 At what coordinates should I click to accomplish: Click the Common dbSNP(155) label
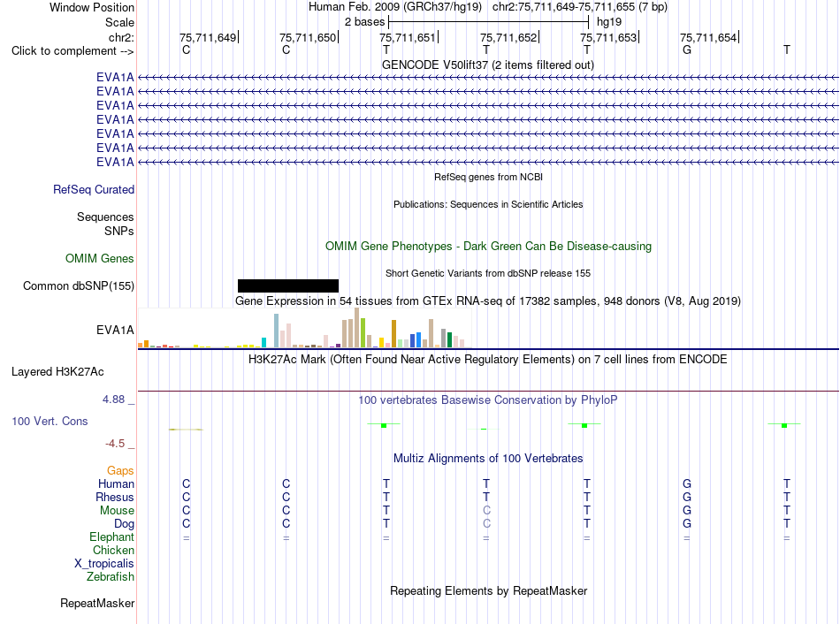(79, 286)
